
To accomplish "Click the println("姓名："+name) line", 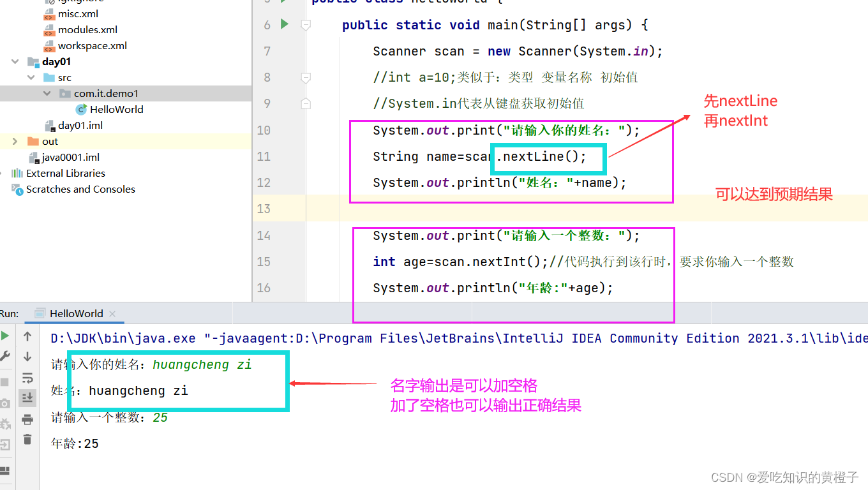I will click(500, 183).
